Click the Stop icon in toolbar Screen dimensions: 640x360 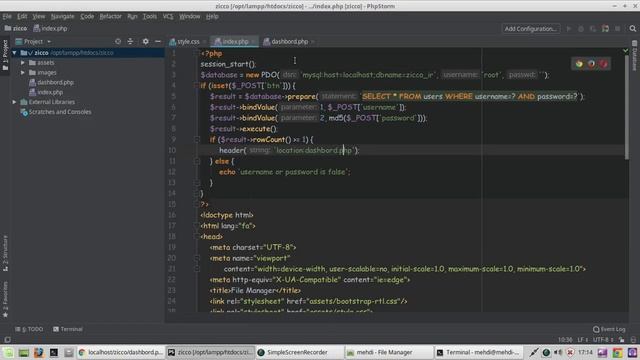(x=618, y=29)
